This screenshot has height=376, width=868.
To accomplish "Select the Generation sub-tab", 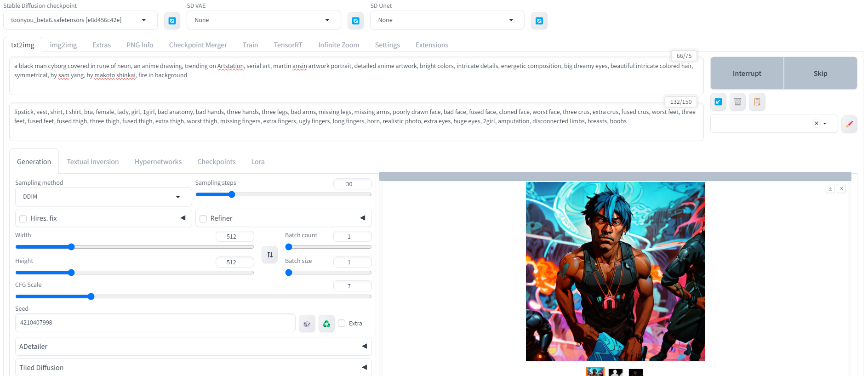I will click(x=34, y=162).
